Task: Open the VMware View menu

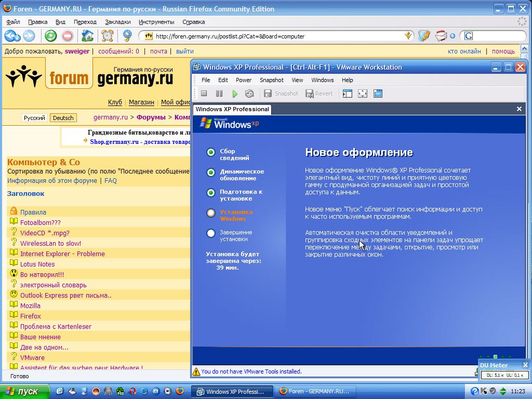Action: click(x=297, y=80)
